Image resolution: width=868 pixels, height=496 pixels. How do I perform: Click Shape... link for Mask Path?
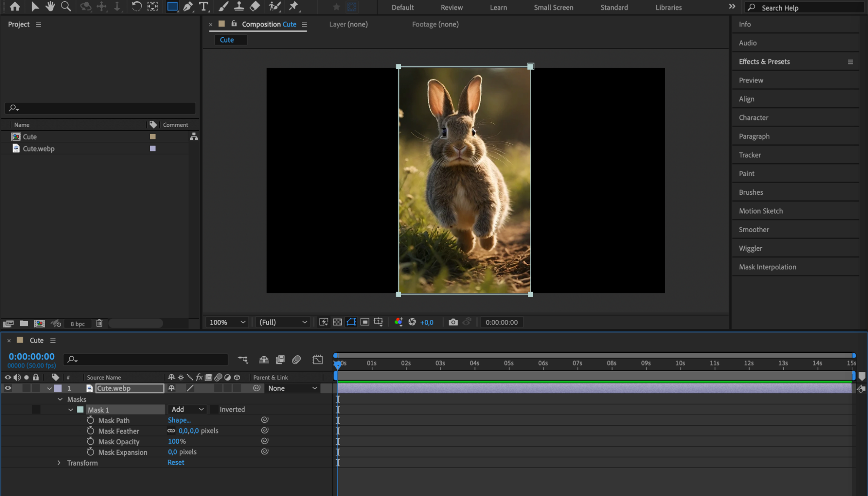[179, 420]
